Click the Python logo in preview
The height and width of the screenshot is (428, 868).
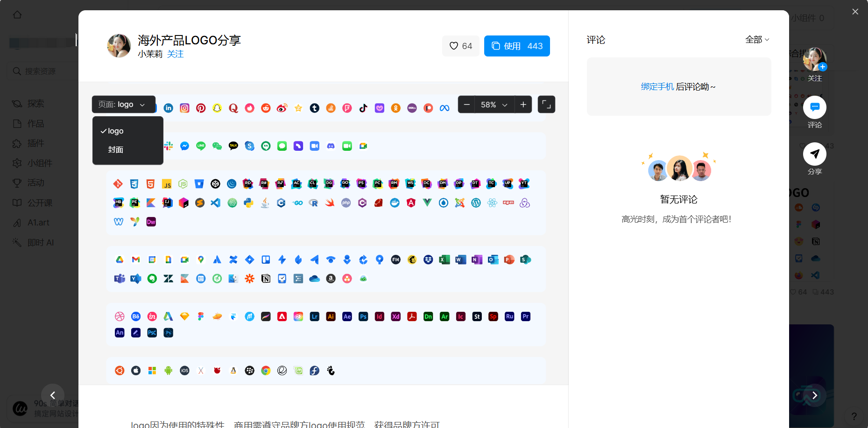coord(248,203)
